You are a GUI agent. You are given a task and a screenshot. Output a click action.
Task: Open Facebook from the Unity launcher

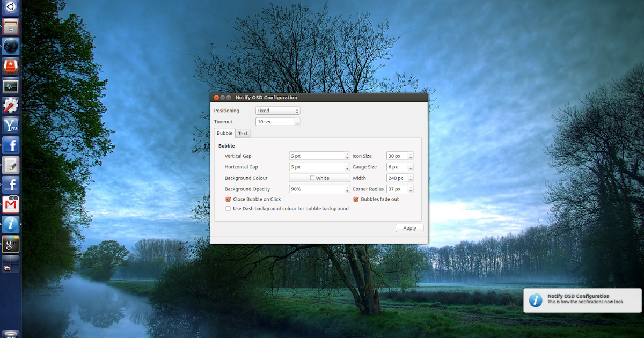click(11, 145)
